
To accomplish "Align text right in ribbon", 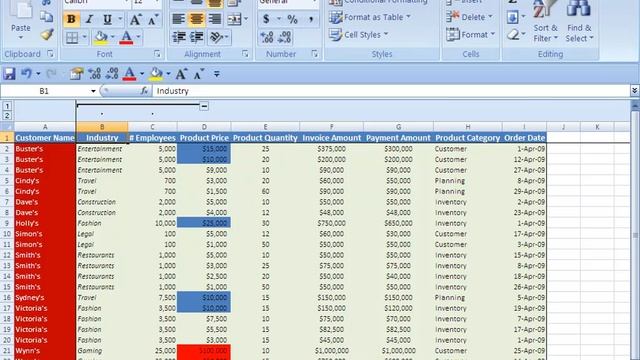I will click(x=214, y=19).
